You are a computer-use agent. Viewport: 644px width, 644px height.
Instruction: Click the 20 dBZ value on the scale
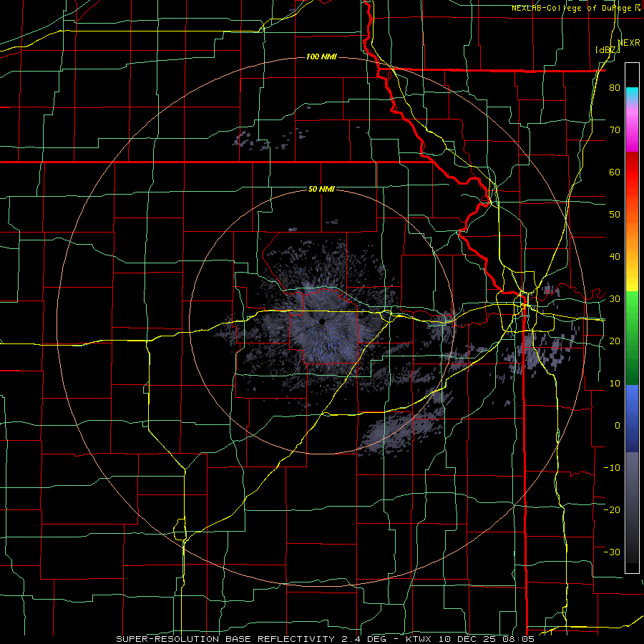click(615, 341)
